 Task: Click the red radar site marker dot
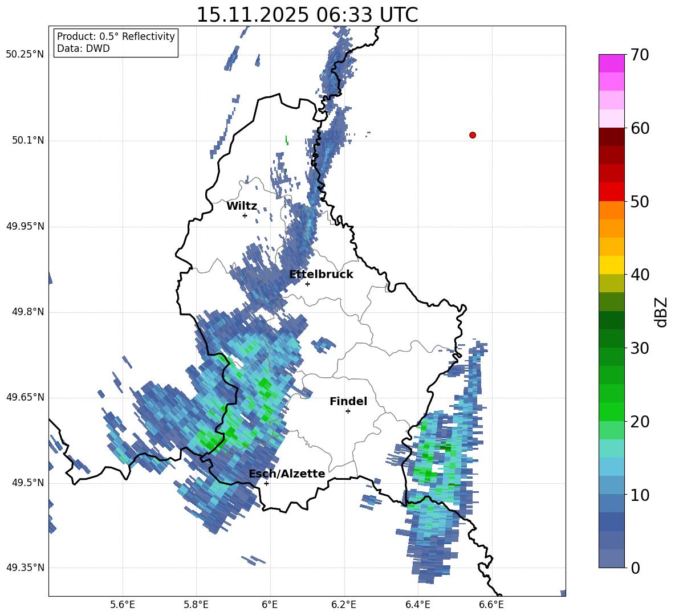[473, 135]
